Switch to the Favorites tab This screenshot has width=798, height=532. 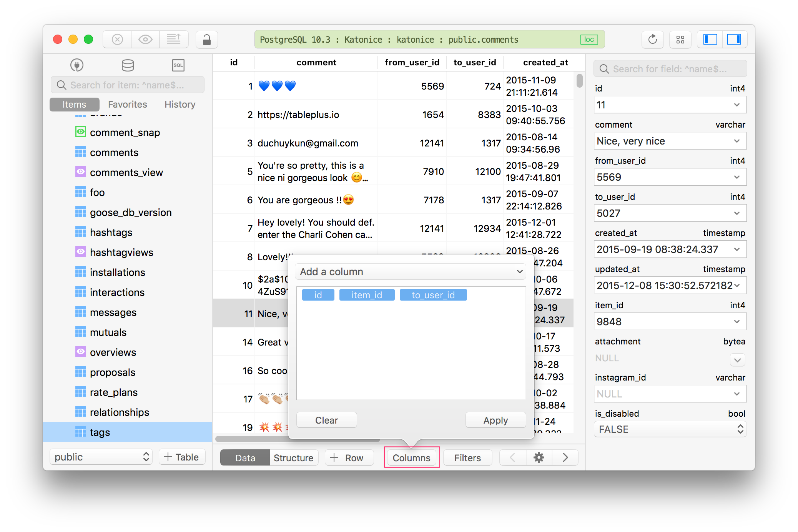pos(127,105)
